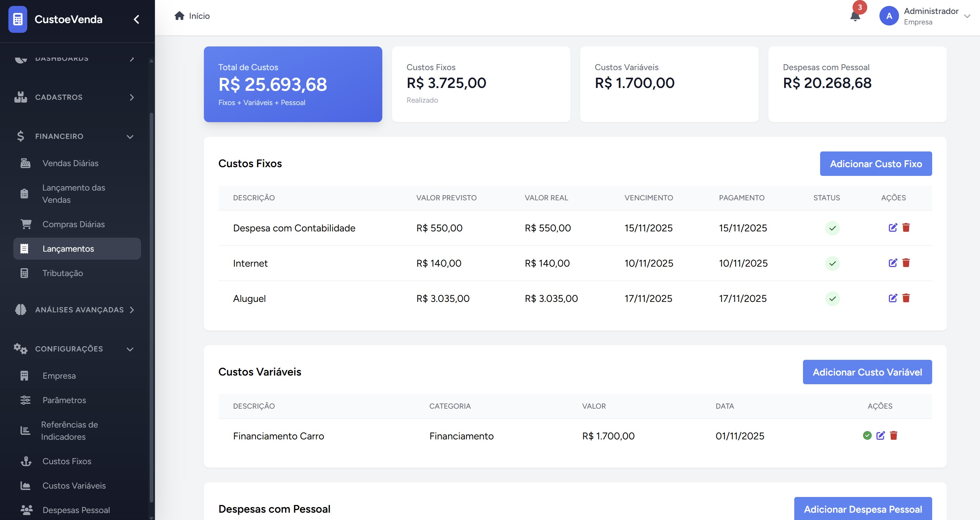
Task: Open the notifications bell
Action: (x=855, y=16)
